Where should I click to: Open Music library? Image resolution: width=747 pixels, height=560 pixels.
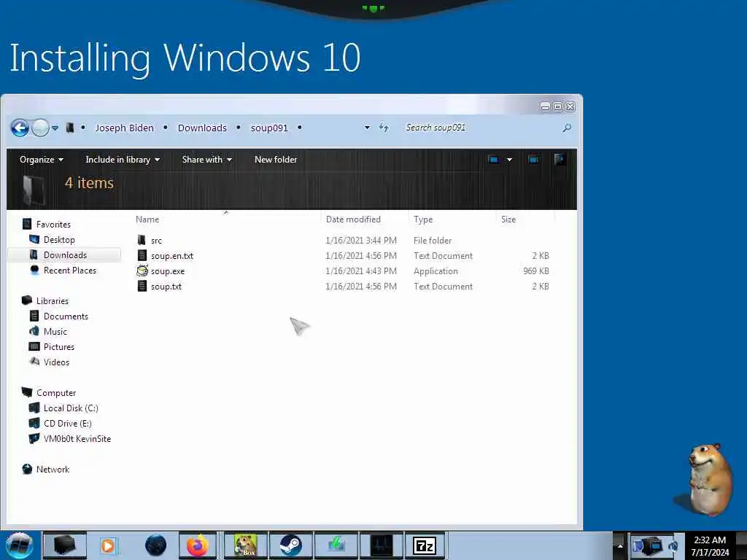coord(55,332)
